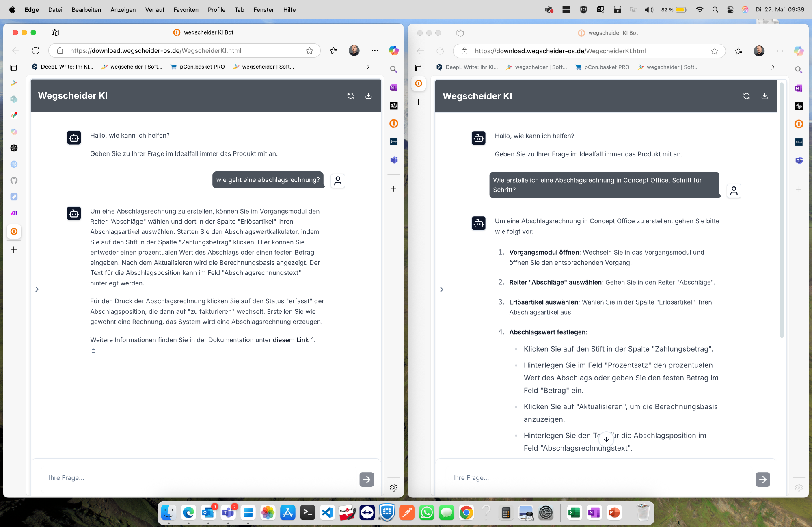Click refresh chat icon in left Wegscheider KI header
812x527 pixels.
350,96
